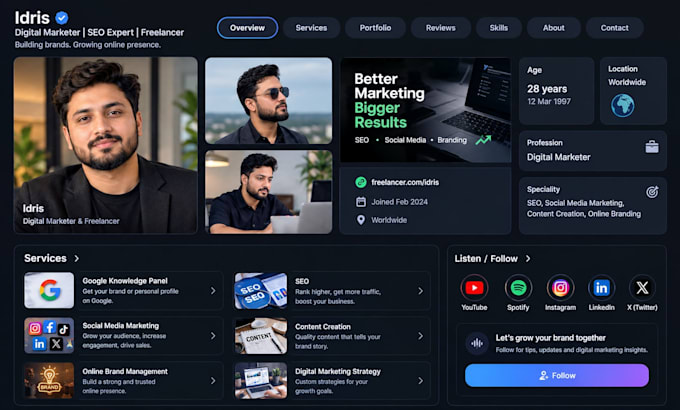
Task: Click the location pin icon beside Worldwide
Action: coord(361,220)
